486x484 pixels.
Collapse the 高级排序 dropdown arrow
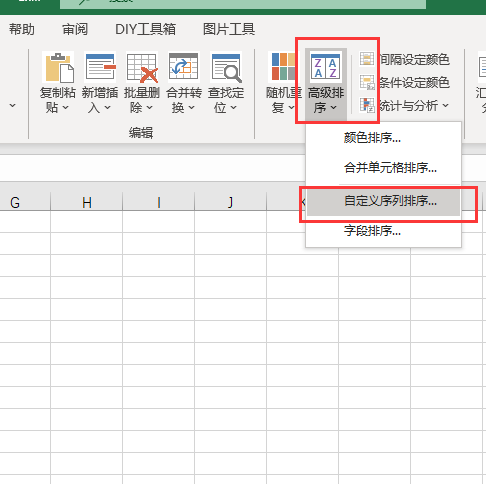click(333, 107)
